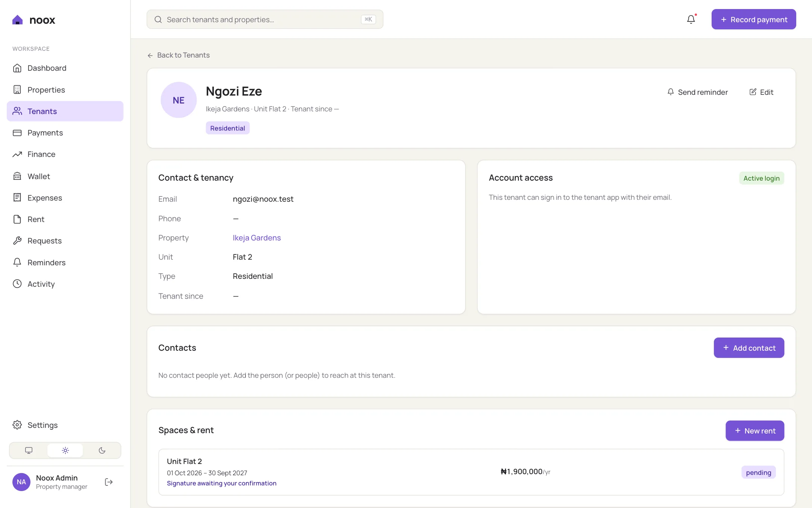Open the Requests menu item
Screen dimensions: 812x508
(x=65, y=241)
